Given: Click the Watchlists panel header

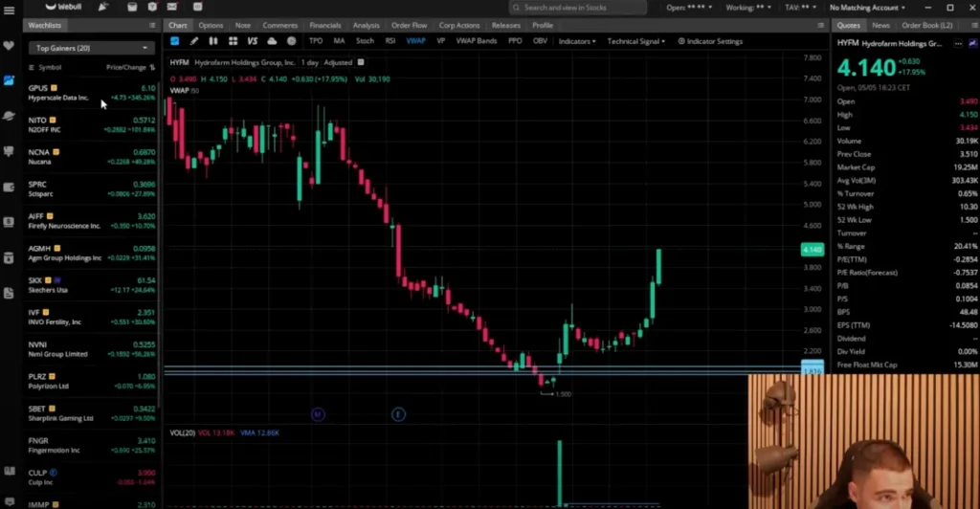Looking at the screenshot, I should click(44, 26).
